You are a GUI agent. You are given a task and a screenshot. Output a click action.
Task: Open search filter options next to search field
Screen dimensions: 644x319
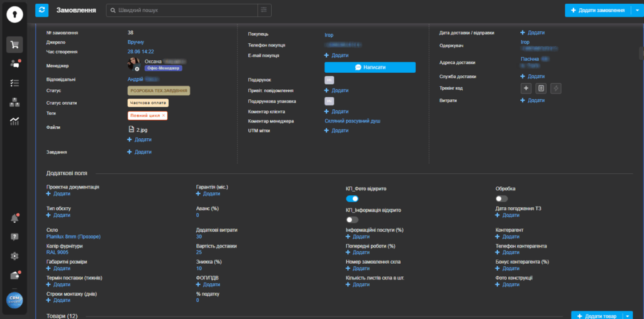click(265, 10)
